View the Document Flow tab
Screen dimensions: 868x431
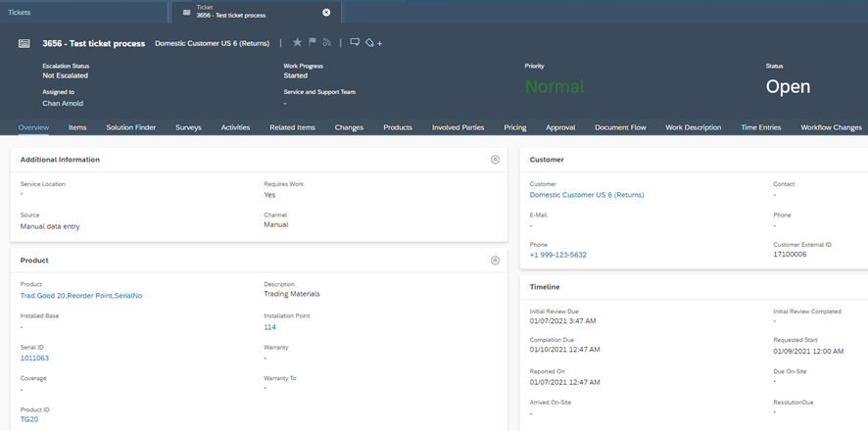click(x=620, y=127)
